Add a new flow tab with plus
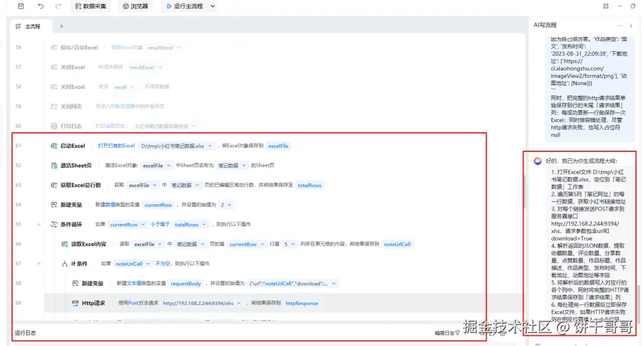The image size is (644, 346). 61,26
